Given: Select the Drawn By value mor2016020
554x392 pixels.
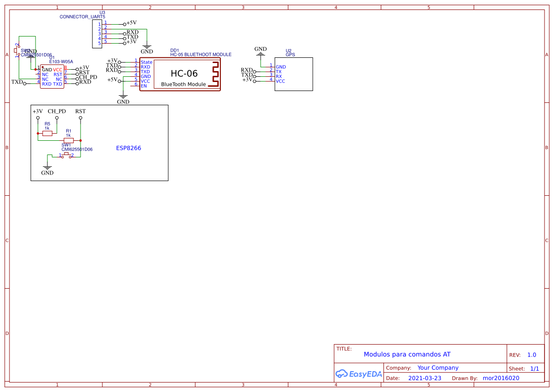Looking at the screenshot, I should pos(501,378).
